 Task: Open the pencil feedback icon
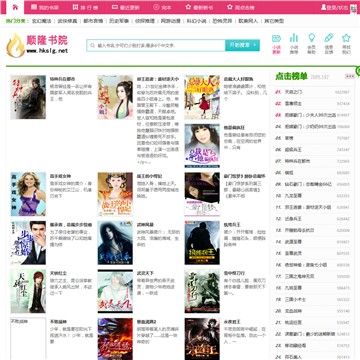(x=329, y=38)
